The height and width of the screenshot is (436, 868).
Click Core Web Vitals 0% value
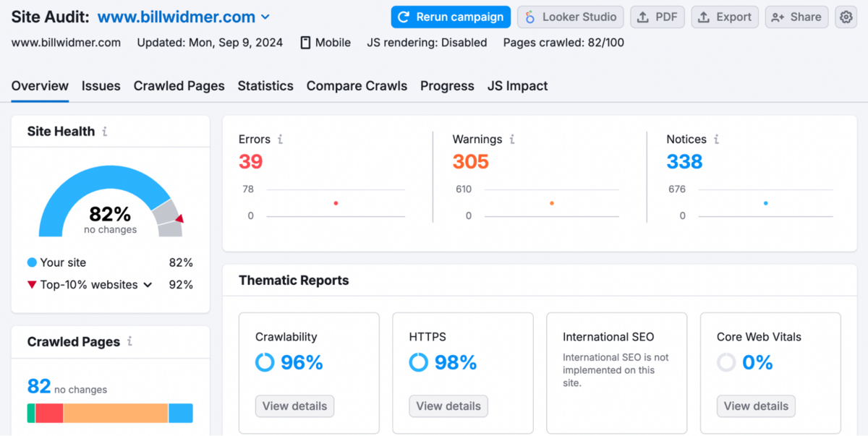pos(758,362)
